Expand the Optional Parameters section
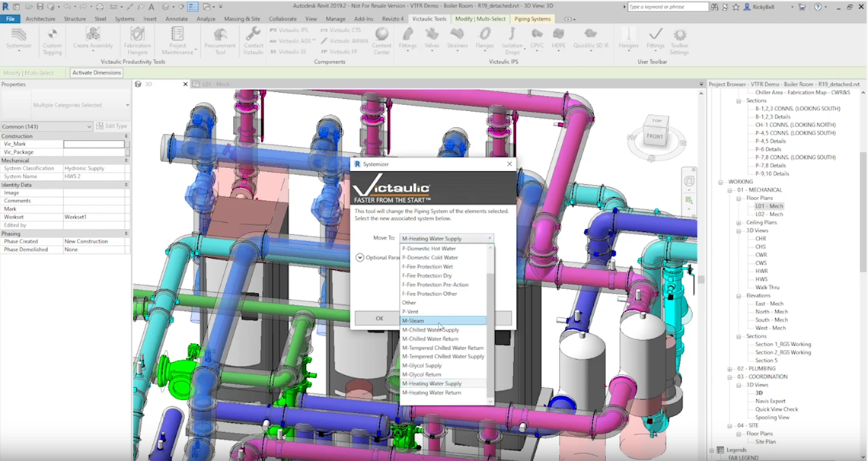868x461 pixels. [x=360, y=258]
